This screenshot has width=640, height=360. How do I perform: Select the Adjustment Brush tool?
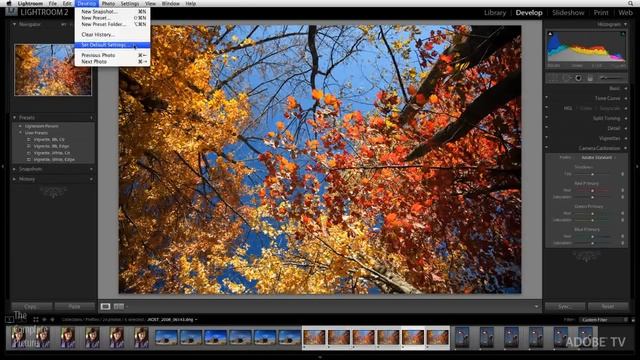pyautogui.click(x=611, y=78)
